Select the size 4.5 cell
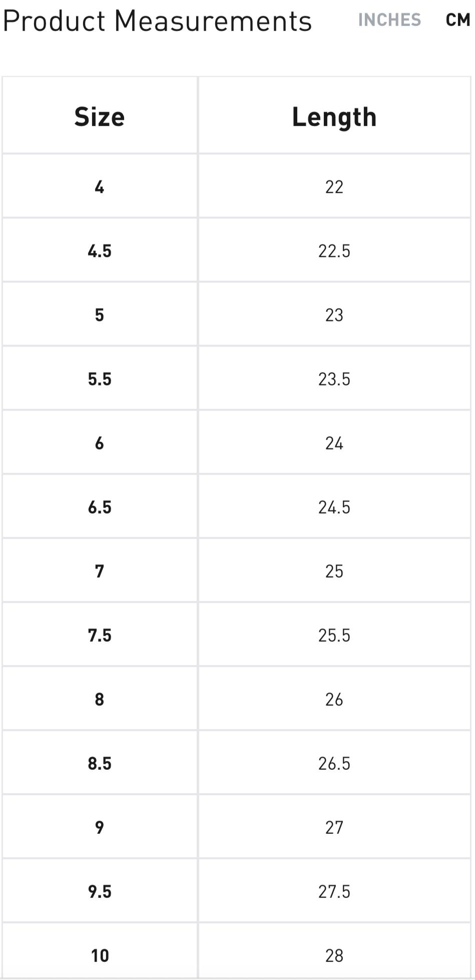 coord(100,251)
